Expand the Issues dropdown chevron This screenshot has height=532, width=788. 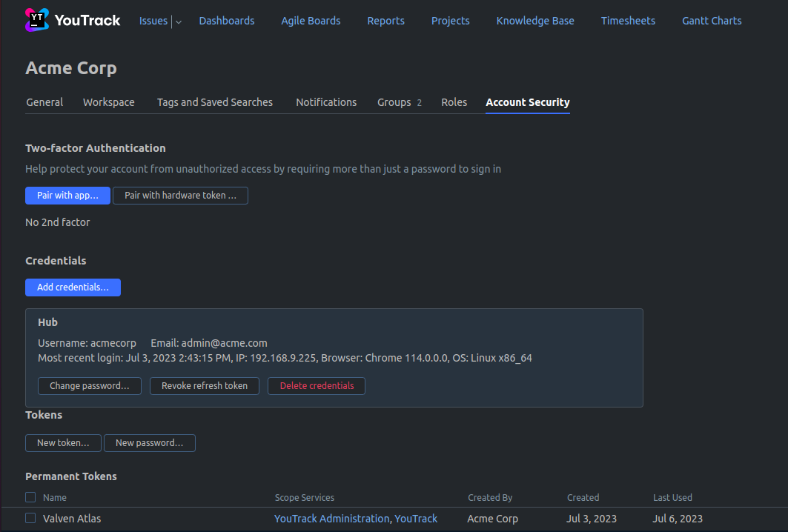(x=179, y=21)
